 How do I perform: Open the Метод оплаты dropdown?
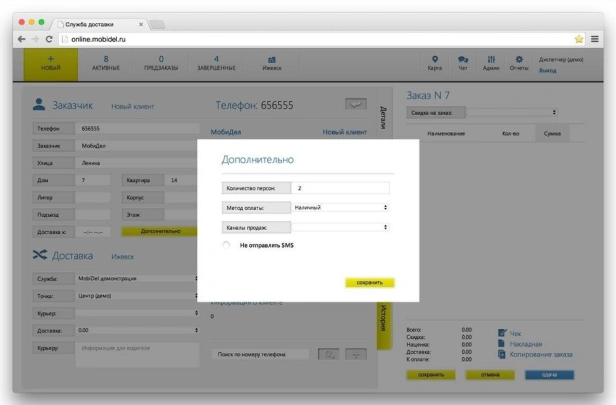coord(340,207)
